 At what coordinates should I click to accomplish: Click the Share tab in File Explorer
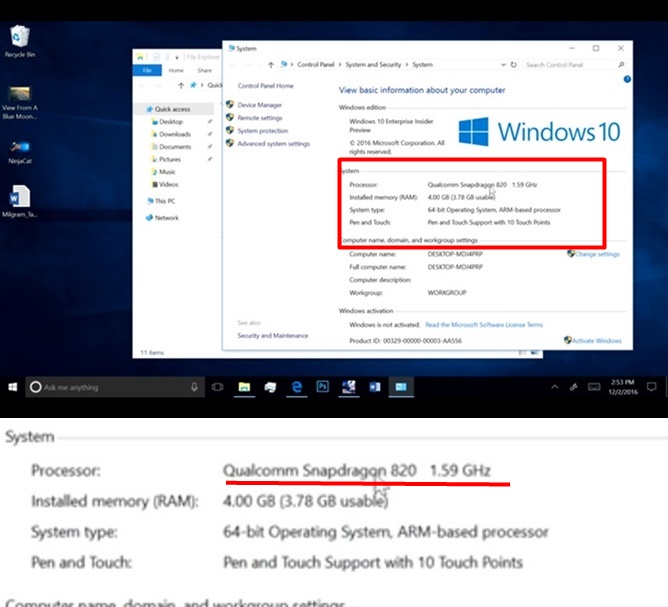click(x=204, y=70)
